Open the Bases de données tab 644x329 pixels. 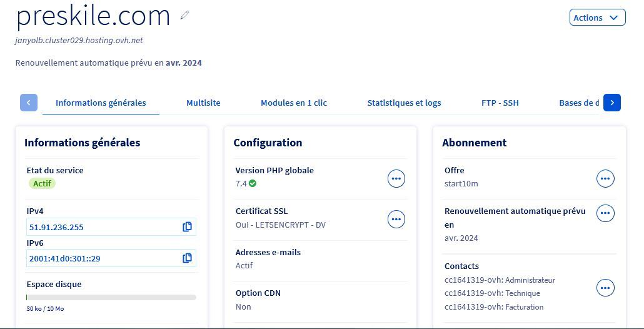579,103
